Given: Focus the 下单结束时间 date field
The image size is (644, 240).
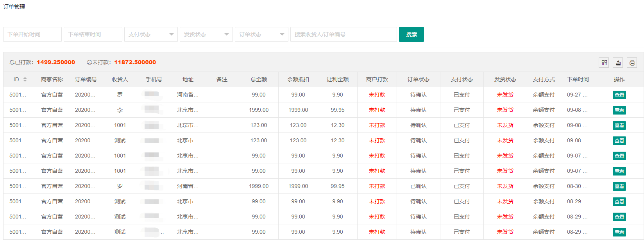Looking at the screenshot, I should [93, 34].
